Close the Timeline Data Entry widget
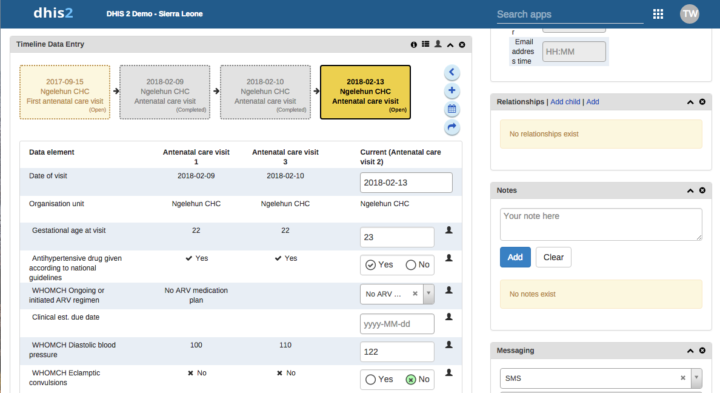720x393 pixels. click(462, 45)
